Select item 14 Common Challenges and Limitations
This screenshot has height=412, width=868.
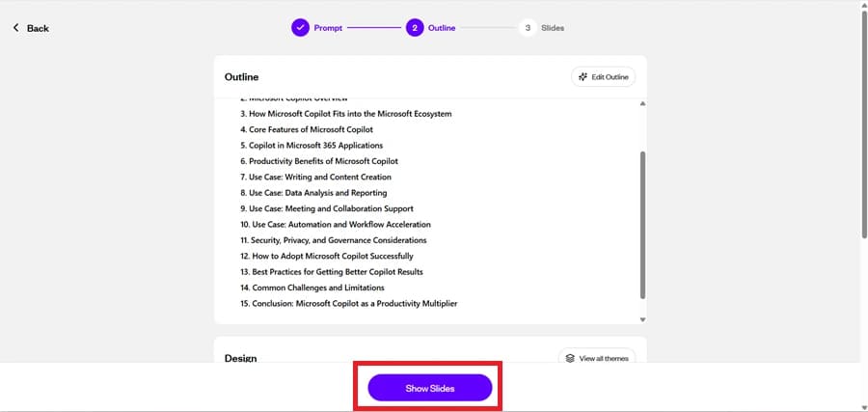[x=312, y=288]
